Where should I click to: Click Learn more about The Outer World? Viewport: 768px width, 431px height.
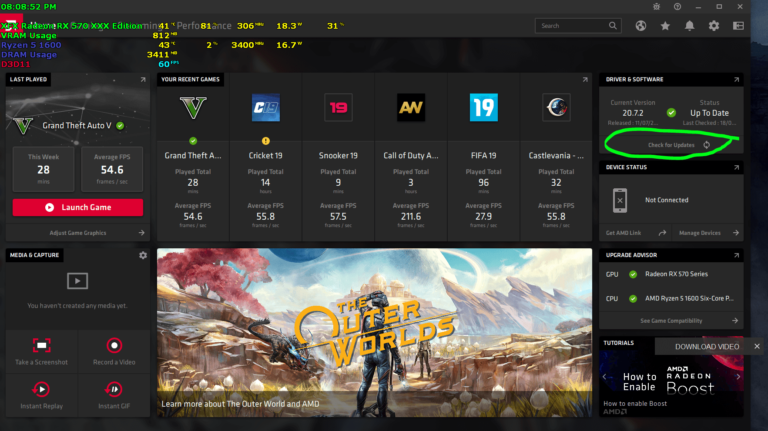pos(240,404)
